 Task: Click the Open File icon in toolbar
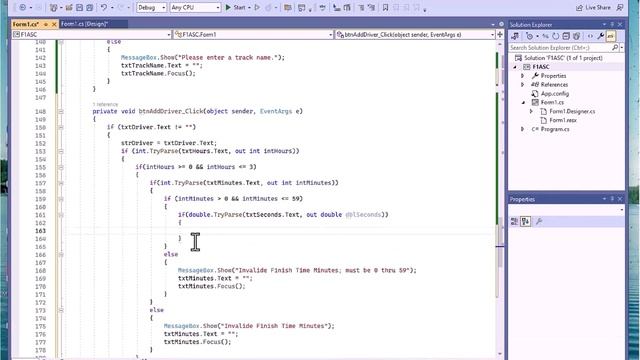pyautogui.click(x=69, y=7)
